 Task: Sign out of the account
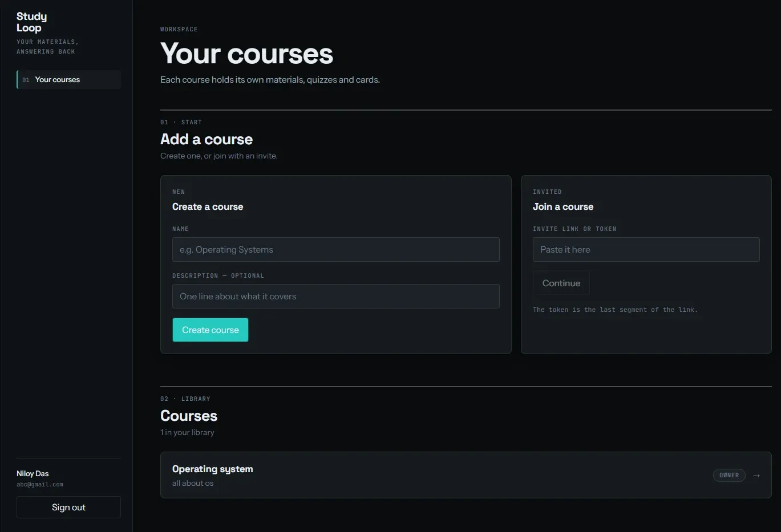(x=68, y=507)
